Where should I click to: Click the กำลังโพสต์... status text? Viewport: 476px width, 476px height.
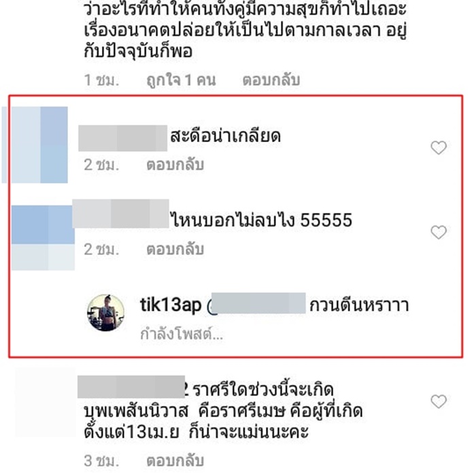coord(182,334)
